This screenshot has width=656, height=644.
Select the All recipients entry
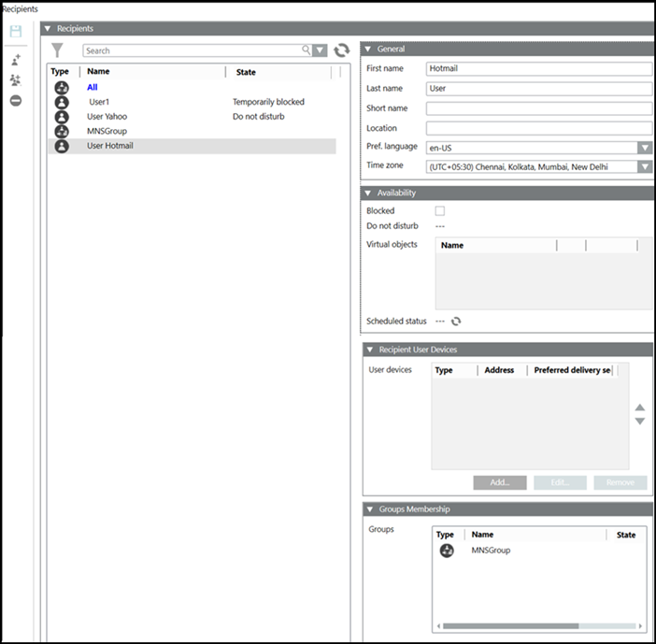93,87
